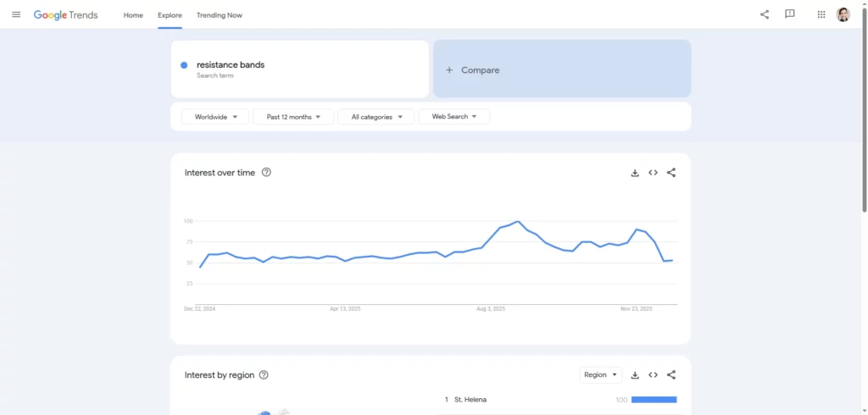Image resolution: width=868 pixels, height=415 pixels.
Task: Open the Past 12 months dropdown
Action: point(293,117)
